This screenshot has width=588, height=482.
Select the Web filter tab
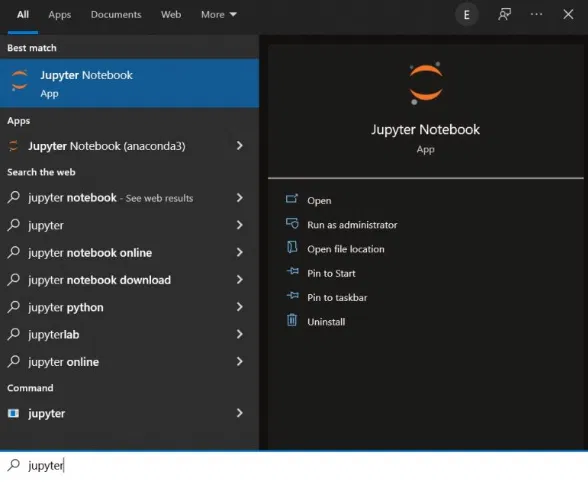(171, 15)
